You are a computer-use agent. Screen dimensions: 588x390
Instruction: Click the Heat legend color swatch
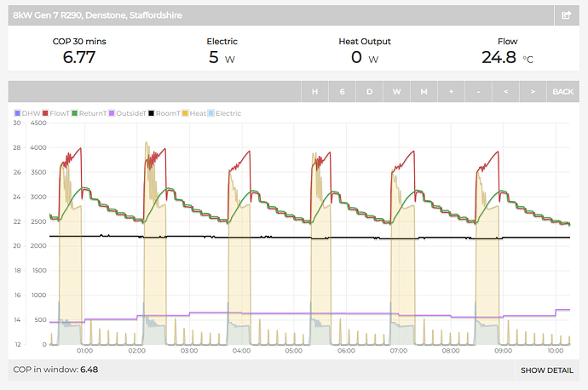click(x=185, y=113)
